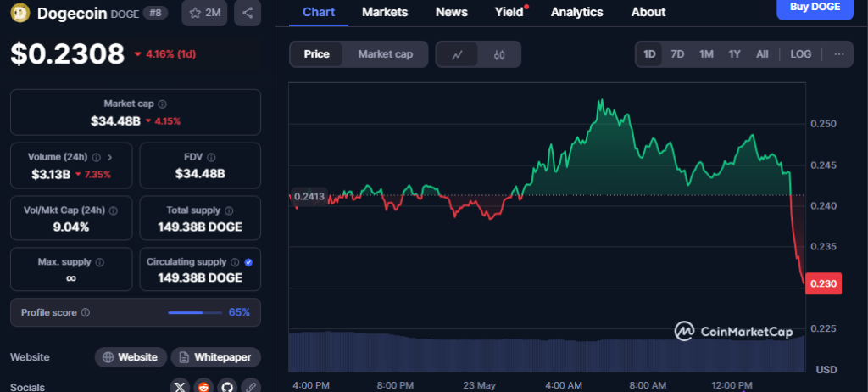Image resolution: width=868 pixels, height=392 pixels.
Task: Click the 9.04% Vol/Mkt Cap value
Action: (x=71, y=227)
